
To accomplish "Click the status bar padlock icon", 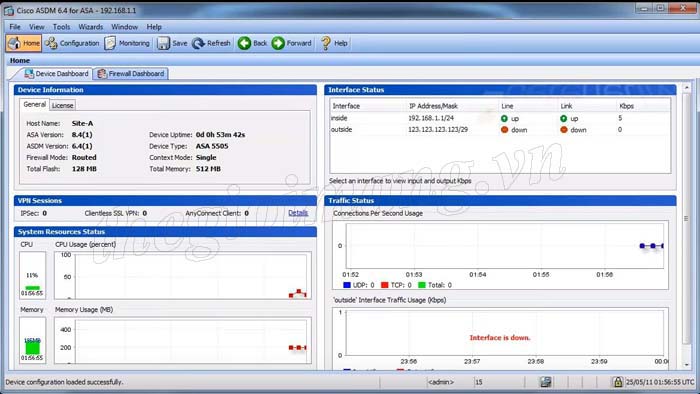I will (x=617, y=382).
